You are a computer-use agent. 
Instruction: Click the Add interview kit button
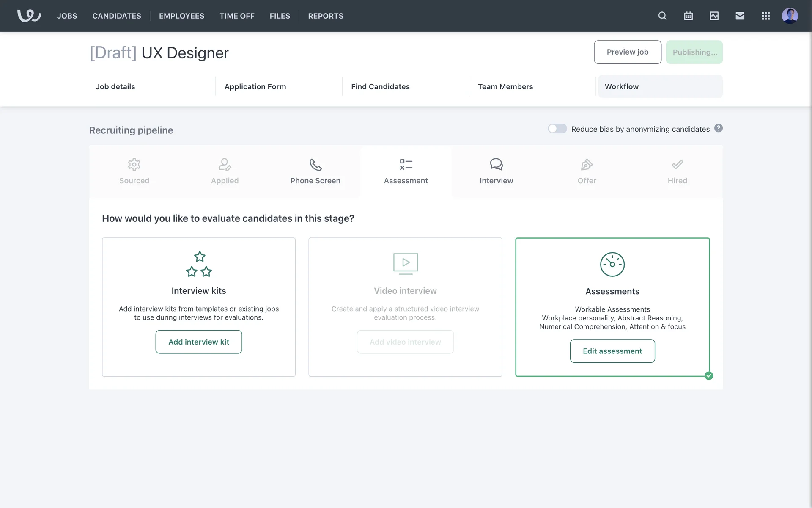199,342
